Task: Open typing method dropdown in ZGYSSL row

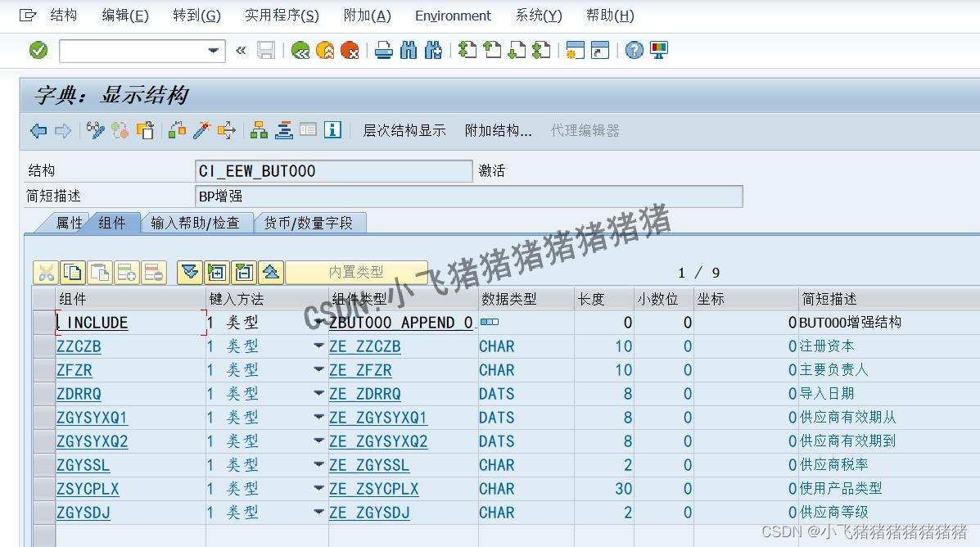Action: pyautogui.click(x=318, y=464)
